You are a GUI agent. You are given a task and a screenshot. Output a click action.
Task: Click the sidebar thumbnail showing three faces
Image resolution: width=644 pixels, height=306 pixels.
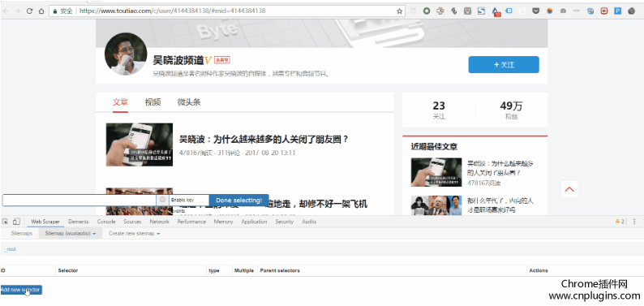436,205
